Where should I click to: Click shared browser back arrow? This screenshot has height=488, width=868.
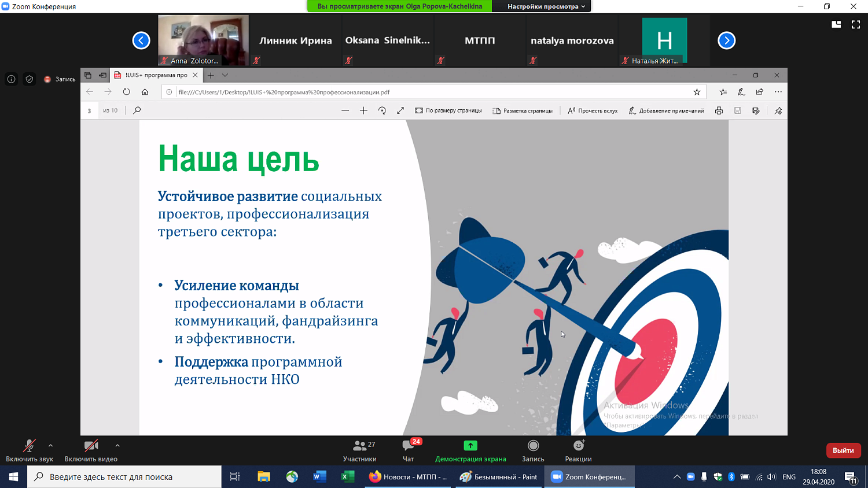[x=90, y=92]
